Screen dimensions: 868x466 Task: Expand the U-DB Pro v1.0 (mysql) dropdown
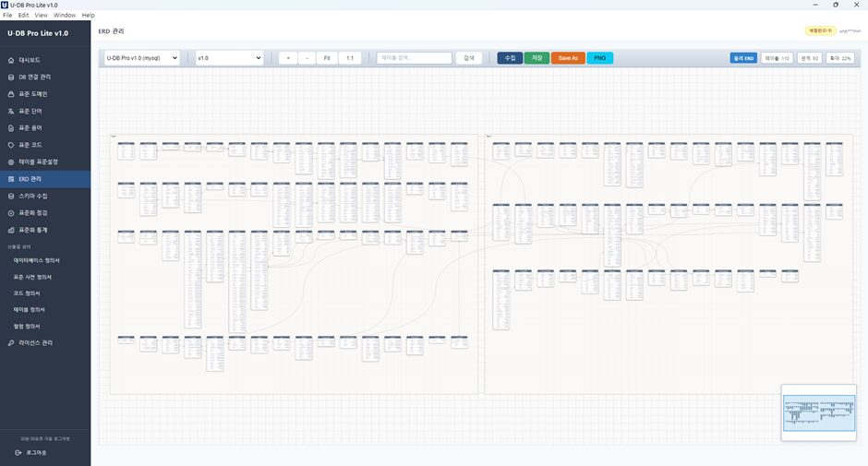tap(142, 58)
